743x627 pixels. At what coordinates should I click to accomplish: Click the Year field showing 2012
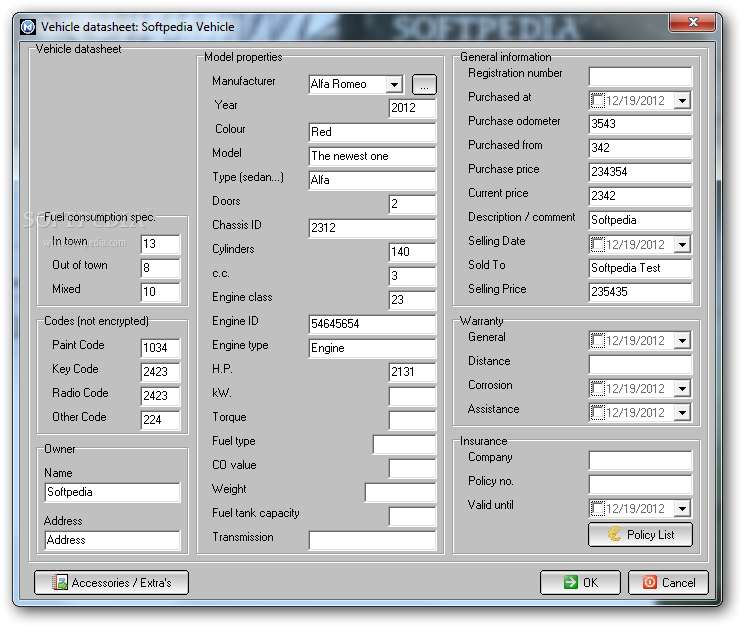pyautogui.click(x=412, y=108)
